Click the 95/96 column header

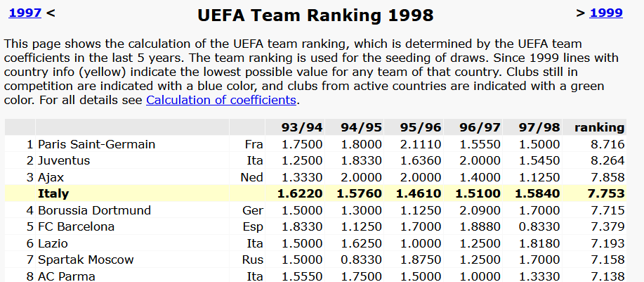(421, 127)
